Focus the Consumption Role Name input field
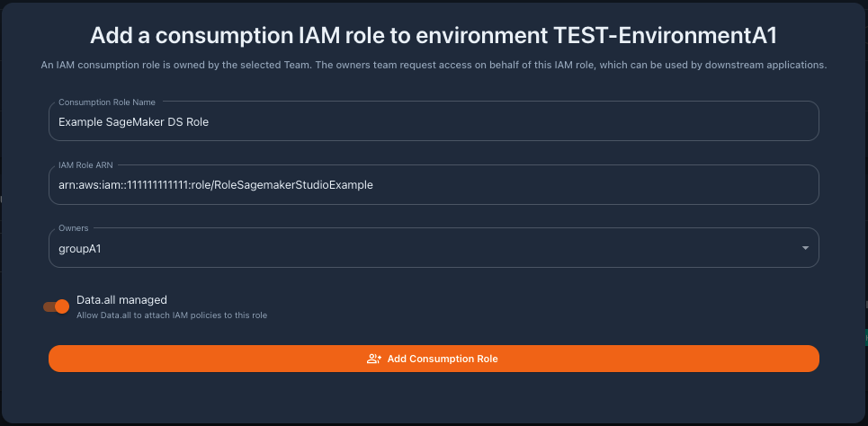868x426 pixels. (434, 120)
